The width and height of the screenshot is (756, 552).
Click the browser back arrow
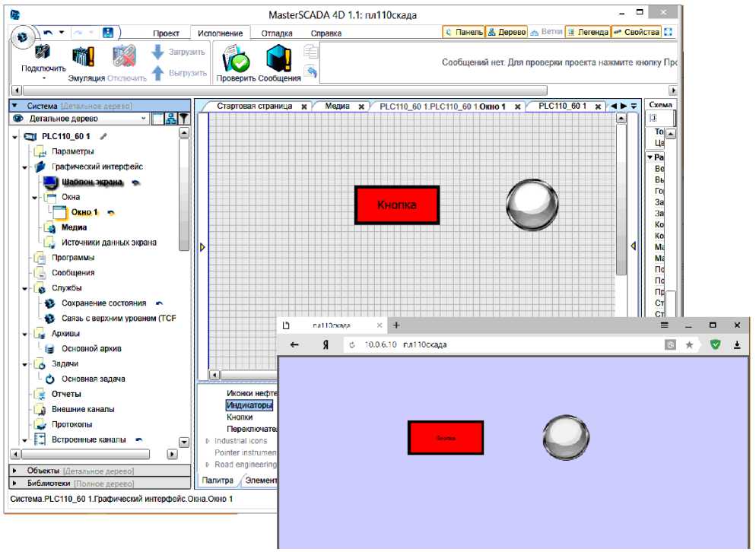pyautogui.click(x=294, y=344)
